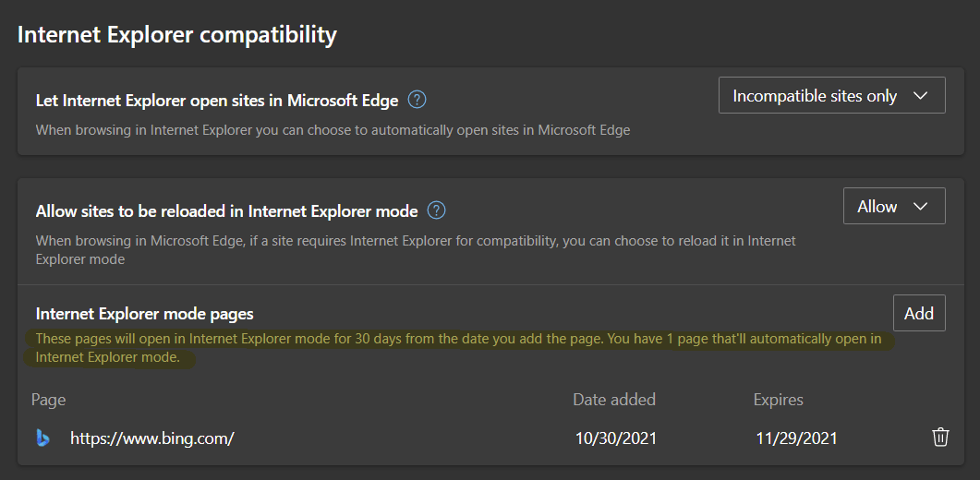Click the highlighted 30 days description text
The image size is (980, 480).
(459, 348)
